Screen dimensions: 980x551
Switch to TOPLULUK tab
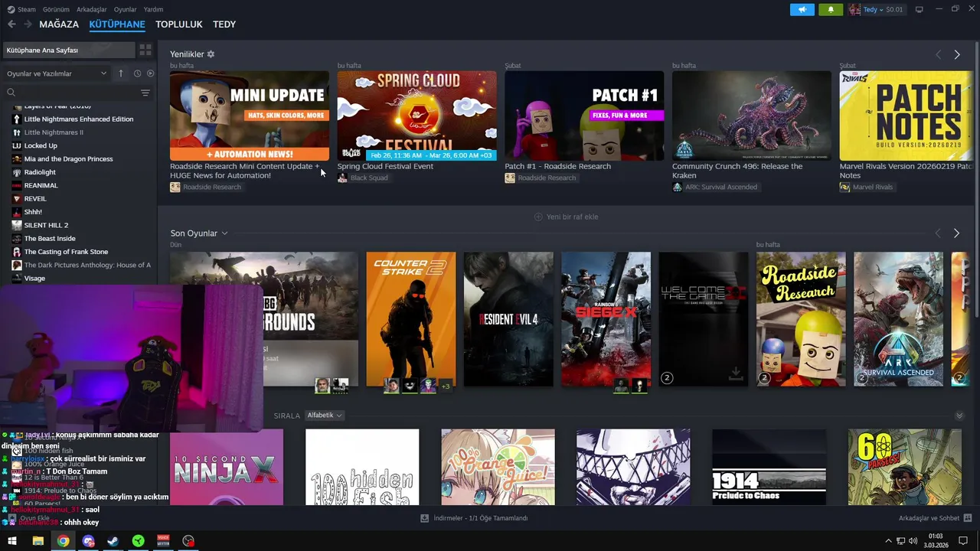tap(179, 24)
